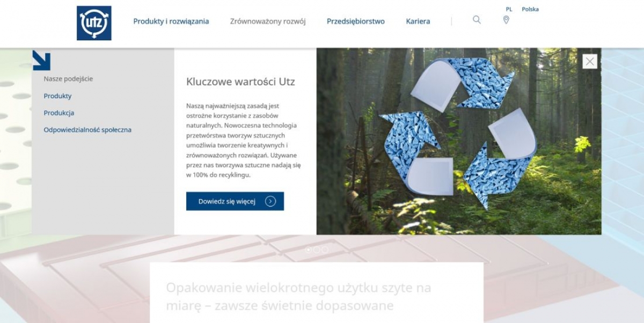Switch the PL language selector

pos(509,9)
